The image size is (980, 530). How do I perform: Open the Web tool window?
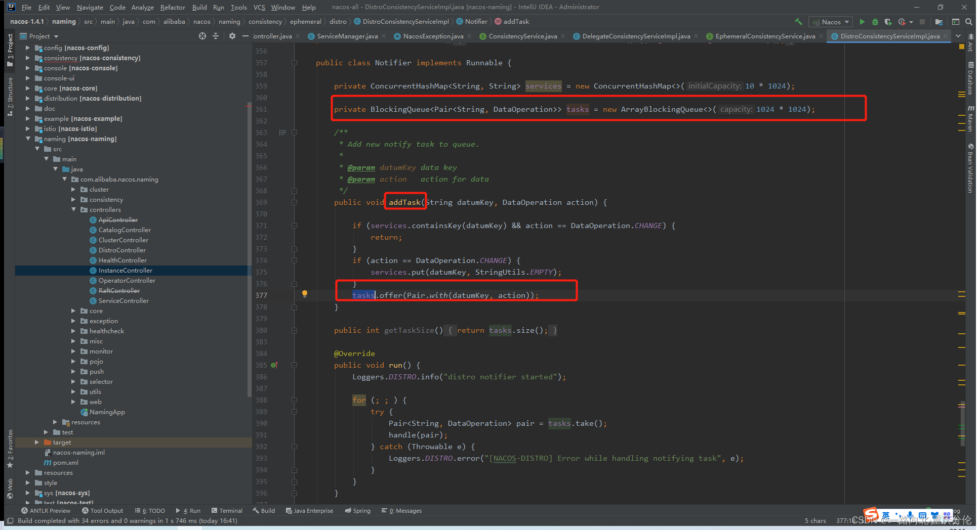point(10,489)
